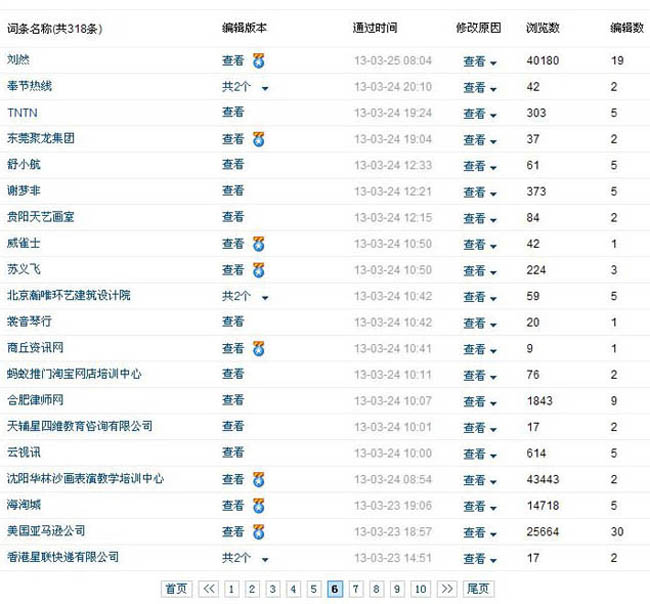Open the 合肥律师网 entry link
This screenshot has width=650, height=604.
35,400
